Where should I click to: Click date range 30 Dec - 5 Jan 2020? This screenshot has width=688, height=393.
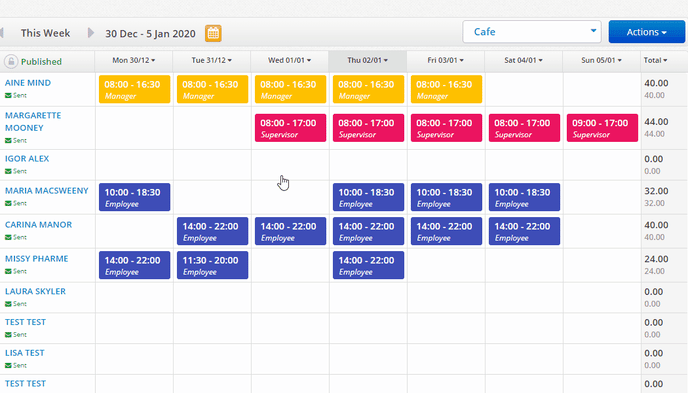(150, 33)
